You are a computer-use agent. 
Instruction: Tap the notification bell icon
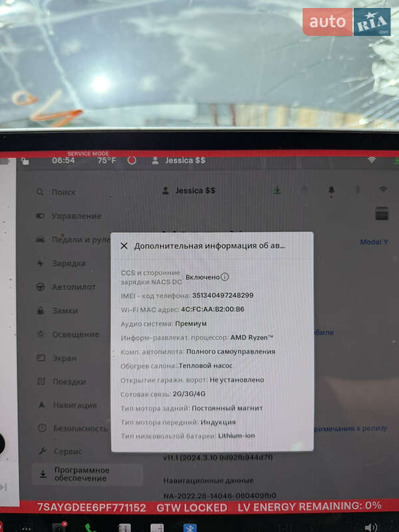point(331,191)
